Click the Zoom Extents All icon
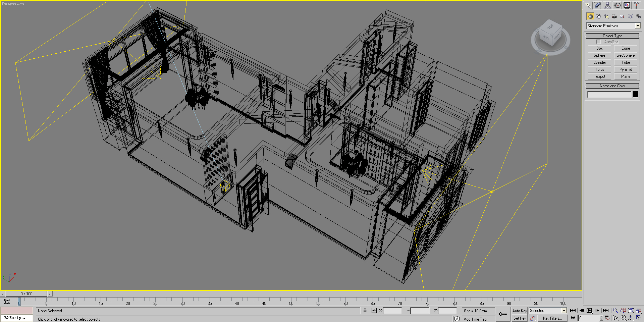Screen dimensions: 644x322 (639, 311)
